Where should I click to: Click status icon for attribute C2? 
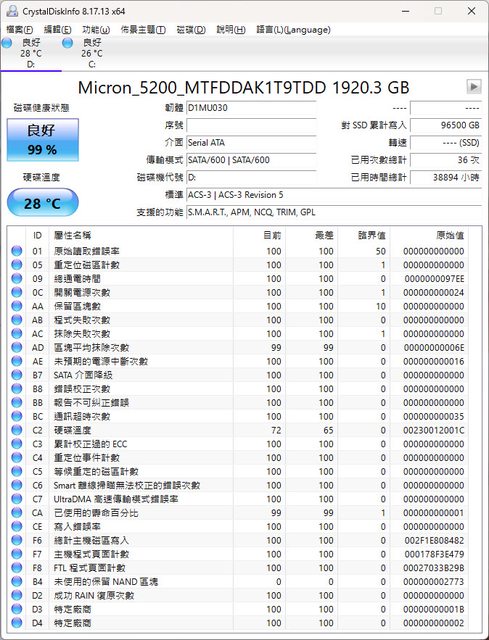(17, 430)
